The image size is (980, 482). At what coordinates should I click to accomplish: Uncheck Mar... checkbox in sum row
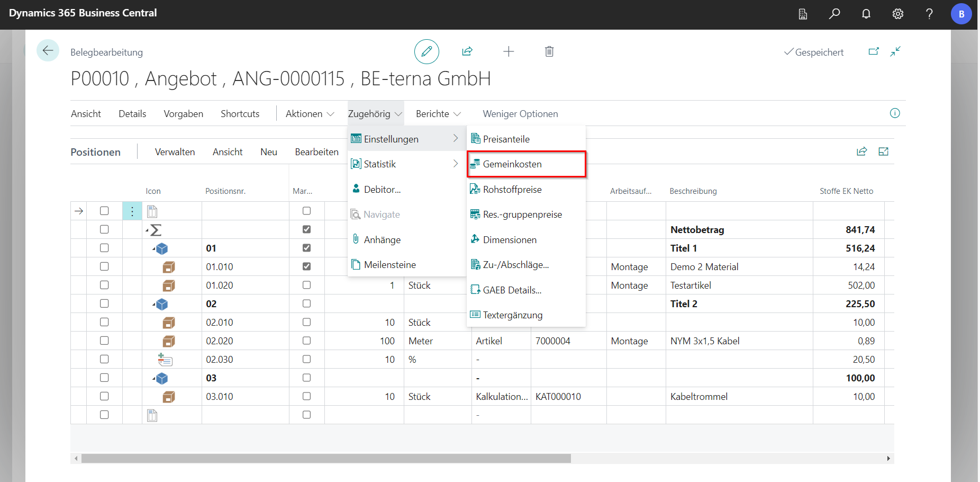(x=306, y=229)
